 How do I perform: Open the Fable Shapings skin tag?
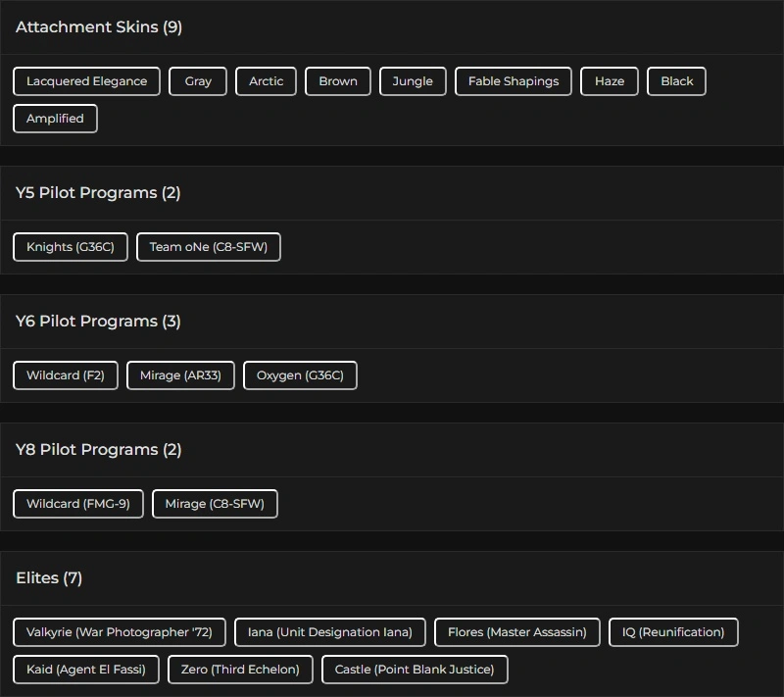pos(513,81)
